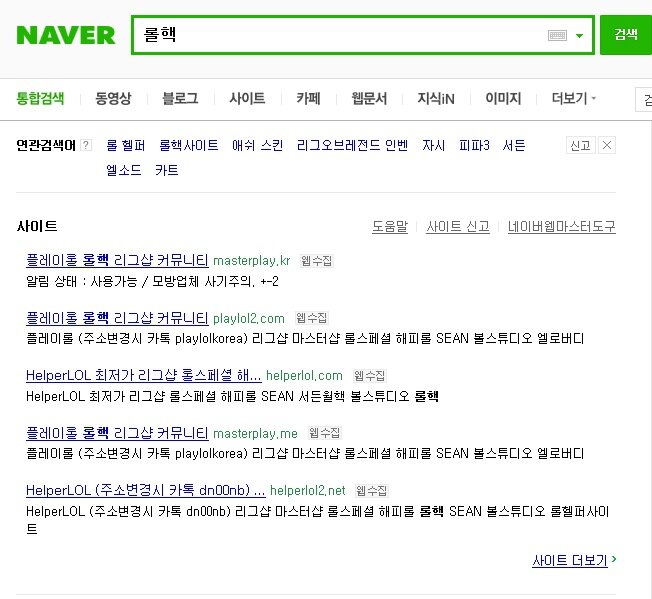Click the playlol2.com URL text
Image resolution: width=652 pixels, height=599 pixels.
point(249,318)
